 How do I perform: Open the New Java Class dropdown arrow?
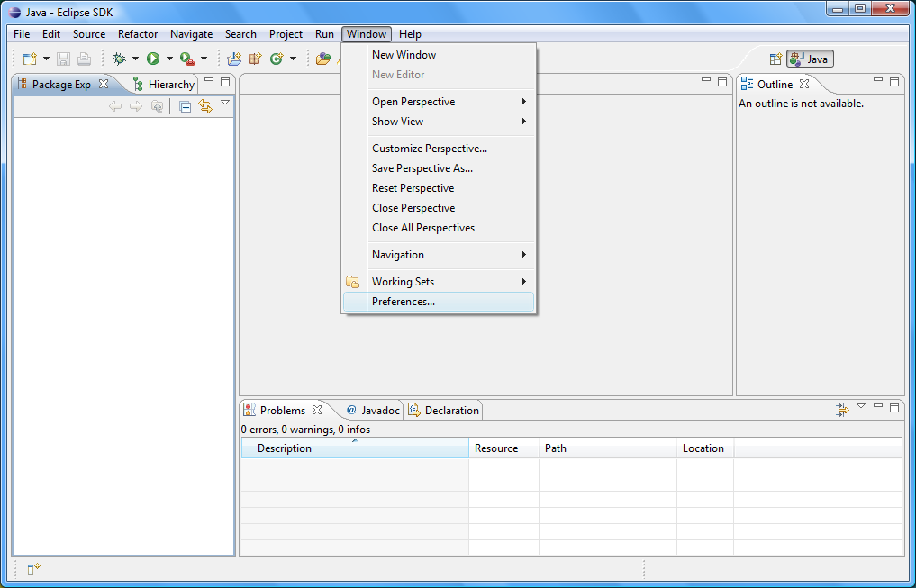point(293,59)
